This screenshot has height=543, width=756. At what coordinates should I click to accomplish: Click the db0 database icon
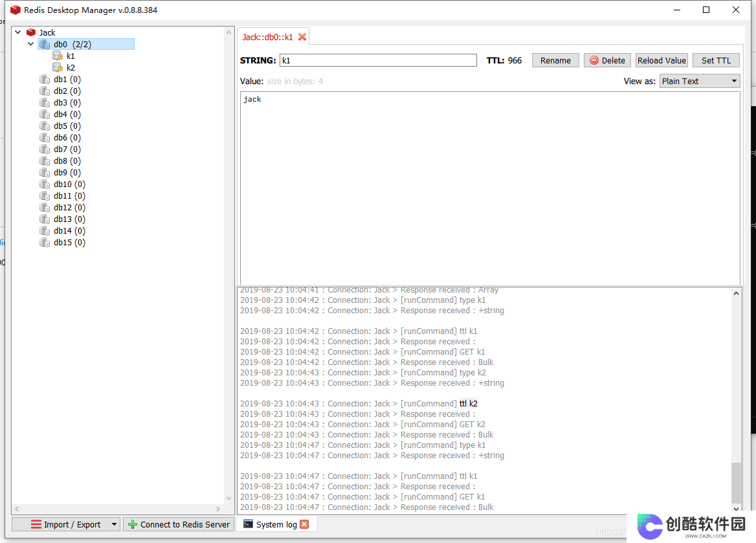point(45,45)
